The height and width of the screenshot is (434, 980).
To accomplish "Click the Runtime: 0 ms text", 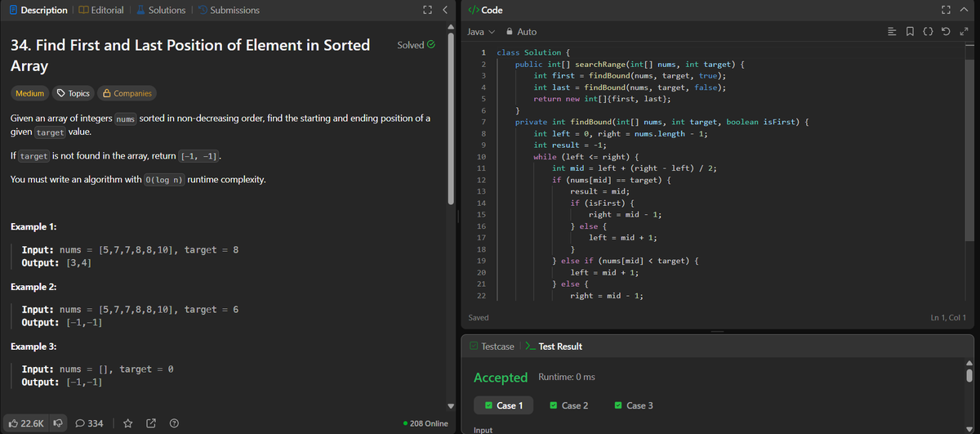I will (x=567, y=377).
